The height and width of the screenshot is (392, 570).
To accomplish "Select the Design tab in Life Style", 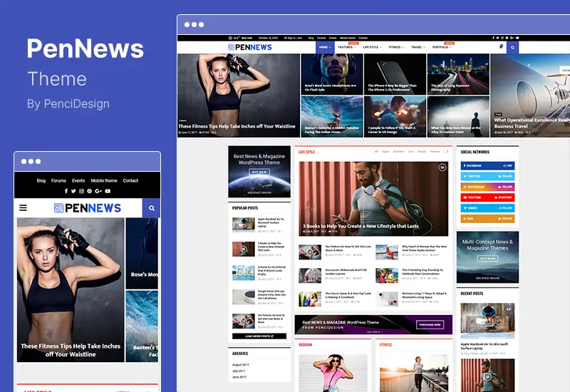I will pos(422,152).
